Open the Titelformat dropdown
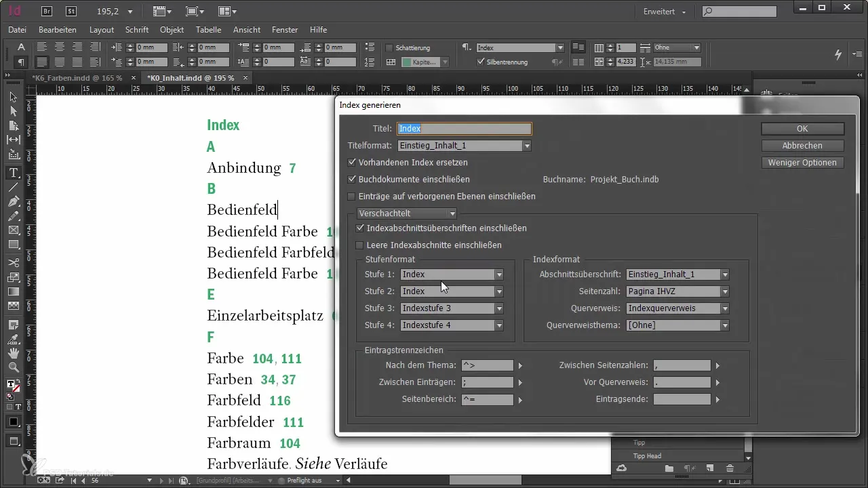868x488 pixels. pos(464,146)
